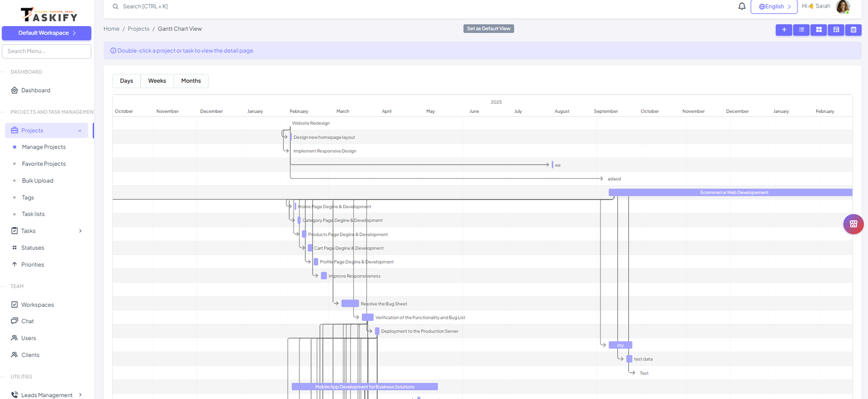Open Workspaces in sidebar

click(x=37, y=305)
